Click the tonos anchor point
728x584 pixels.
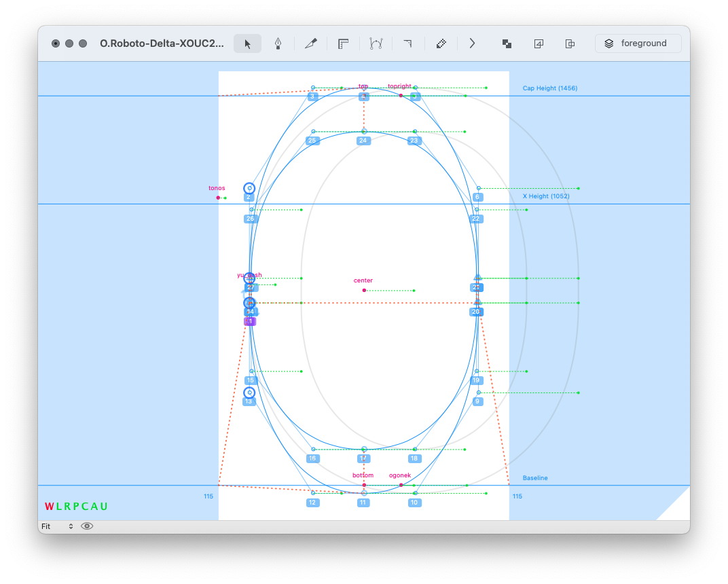click(x=218, y=198)
